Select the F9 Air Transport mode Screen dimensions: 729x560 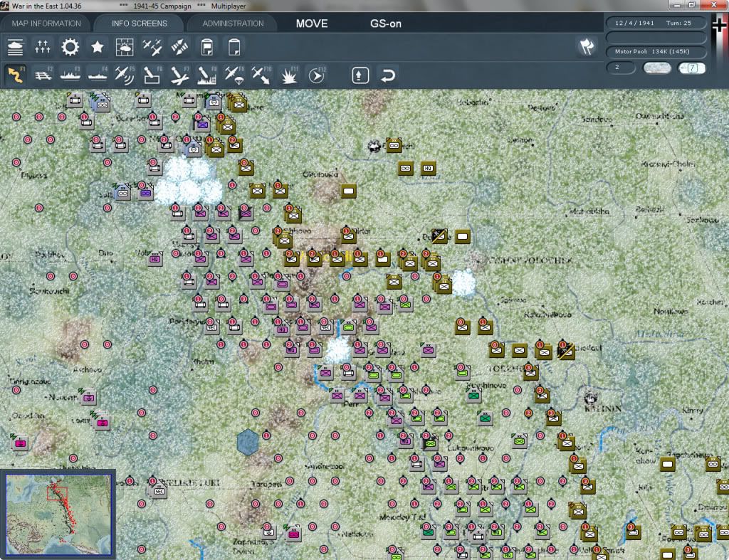tap(234, 75)
